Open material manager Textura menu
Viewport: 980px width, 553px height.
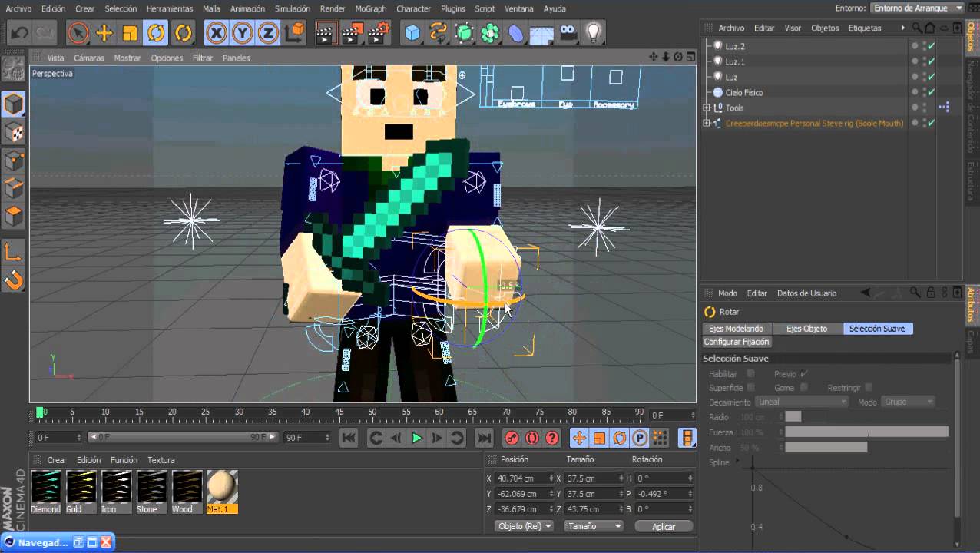point(161,460)
